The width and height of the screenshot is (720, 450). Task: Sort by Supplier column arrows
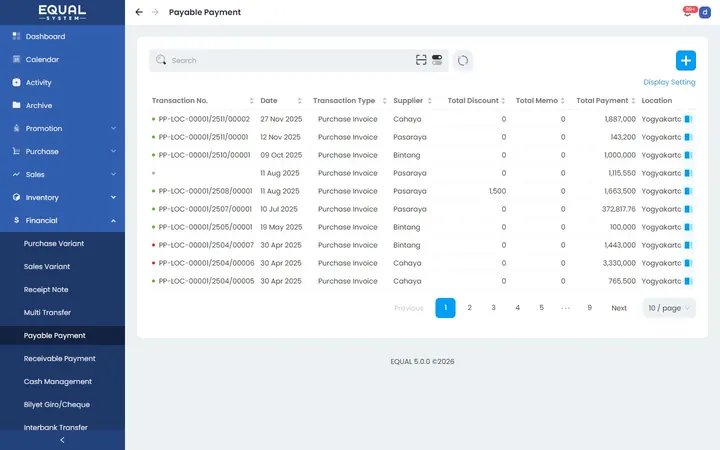429,101
